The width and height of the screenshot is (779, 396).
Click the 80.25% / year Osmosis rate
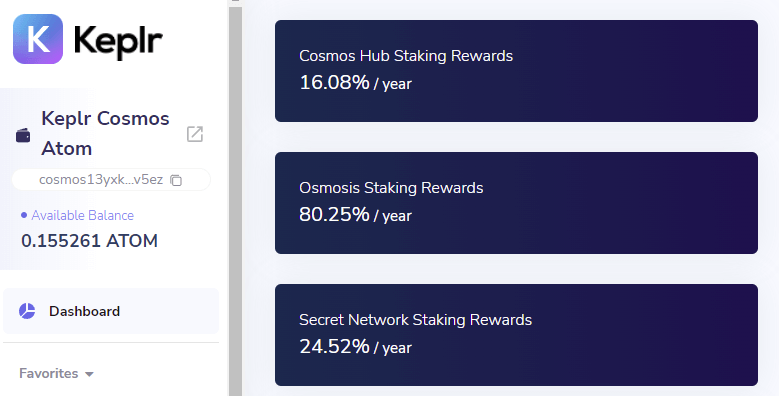(355, 215)
